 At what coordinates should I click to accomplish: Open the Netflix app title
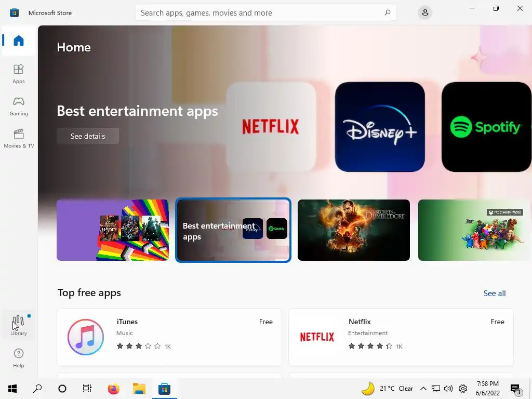pyautogui.click(x=360, y=322)
